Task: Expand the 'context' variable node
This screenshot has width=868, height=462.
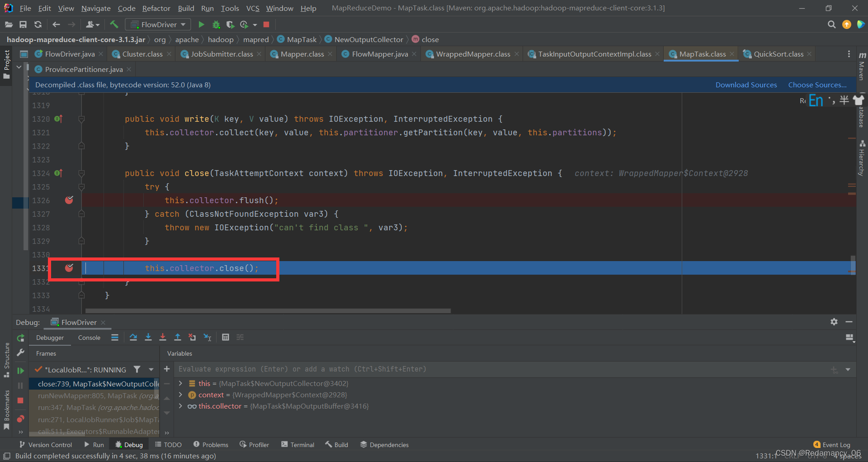Action: point(180,395)
